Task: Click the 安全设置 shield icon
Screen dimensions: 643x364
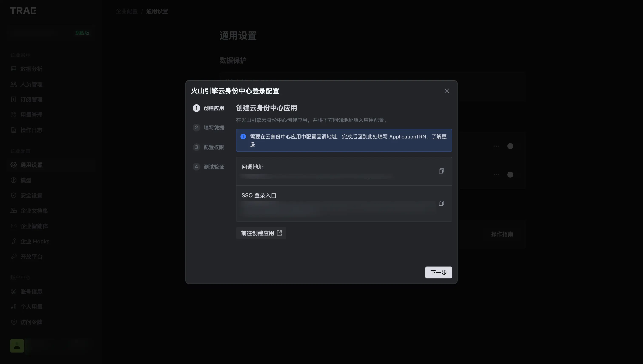Action: coord(14,196)
